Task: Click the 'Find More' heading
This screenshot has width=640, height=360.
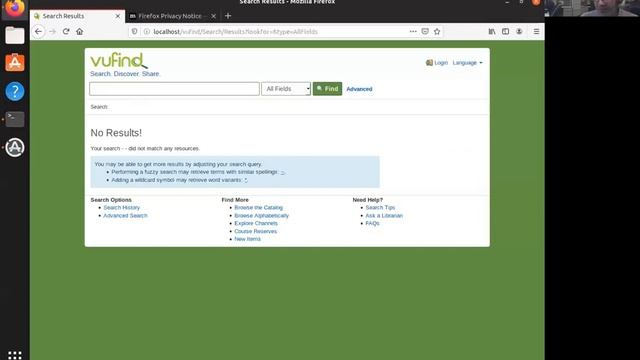Action: tap(235, 200)
